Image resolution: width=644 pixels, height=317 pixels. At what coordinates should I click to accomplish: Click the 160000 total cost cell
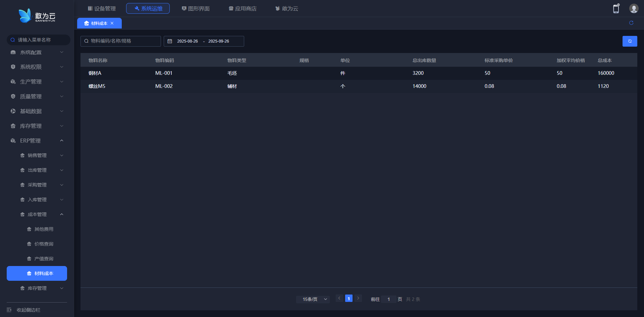pyautogui.click(x=606, y=73)
